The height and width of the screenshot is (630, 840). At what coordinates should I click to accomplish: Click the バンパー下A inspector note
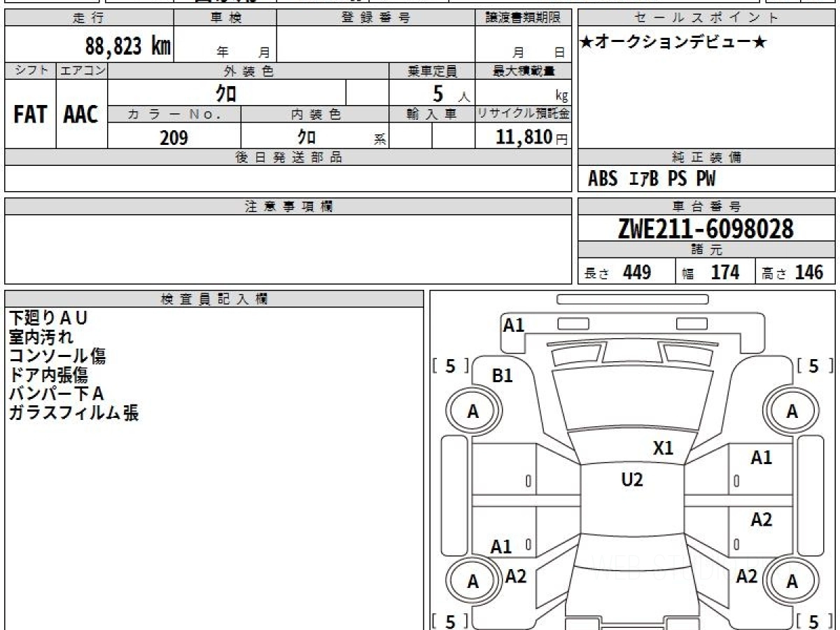point(56,394)
